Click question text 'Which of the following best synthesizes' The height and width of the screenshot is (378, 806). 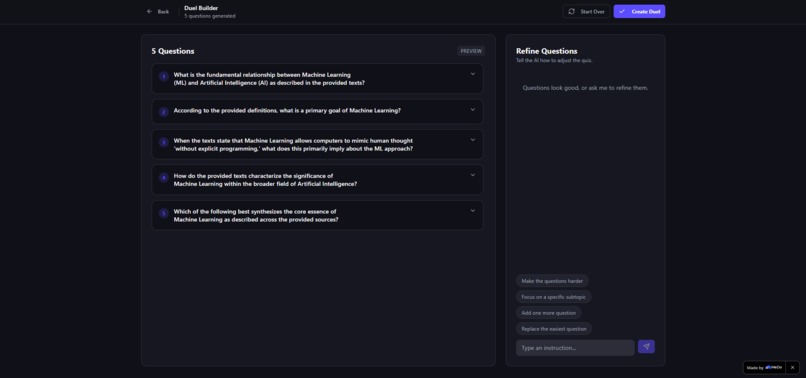point(256,215)
